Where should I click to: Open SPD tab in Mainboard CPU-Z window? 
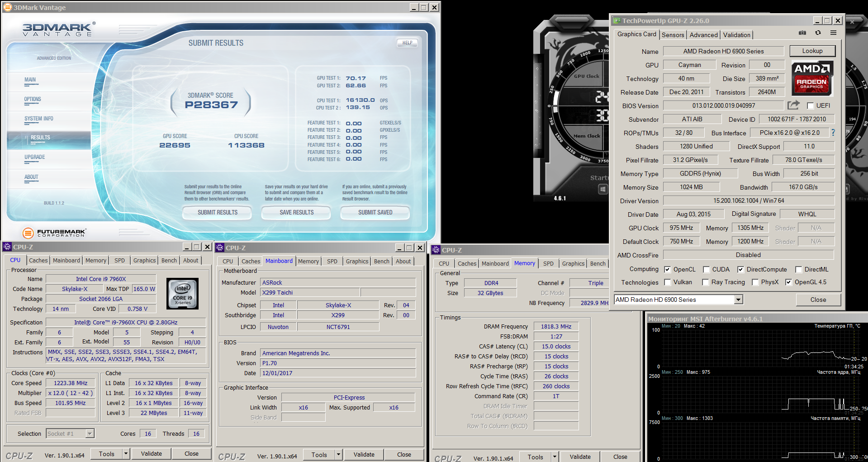coord(332,261)
